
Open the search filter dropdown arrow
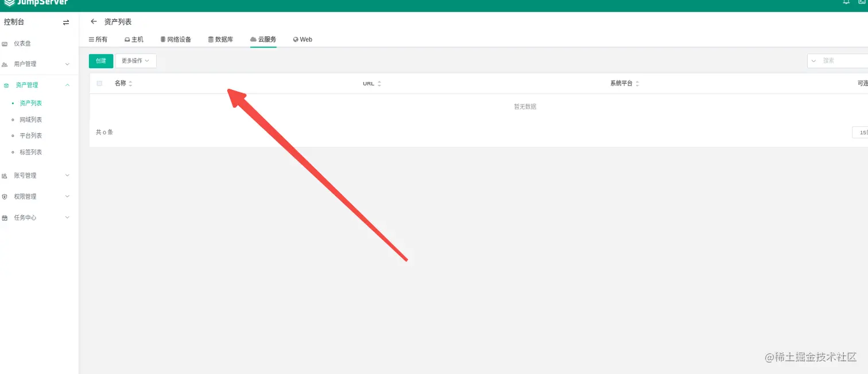tap(814, 61)
